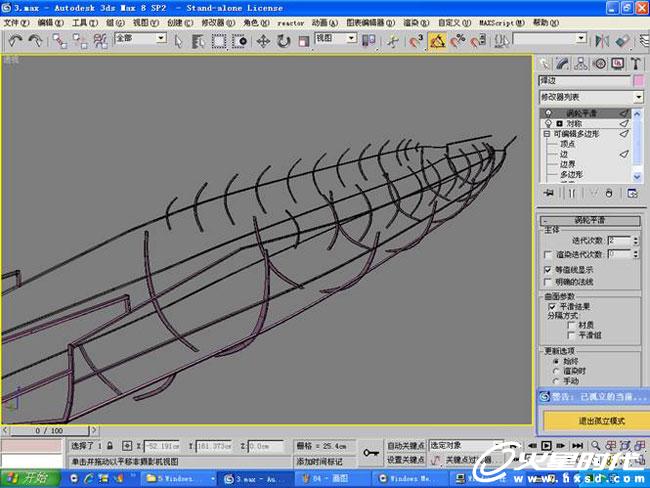650x488 pixels.
Task: Expand the 对称 modifier plus box
Action: tap(559, 124)
